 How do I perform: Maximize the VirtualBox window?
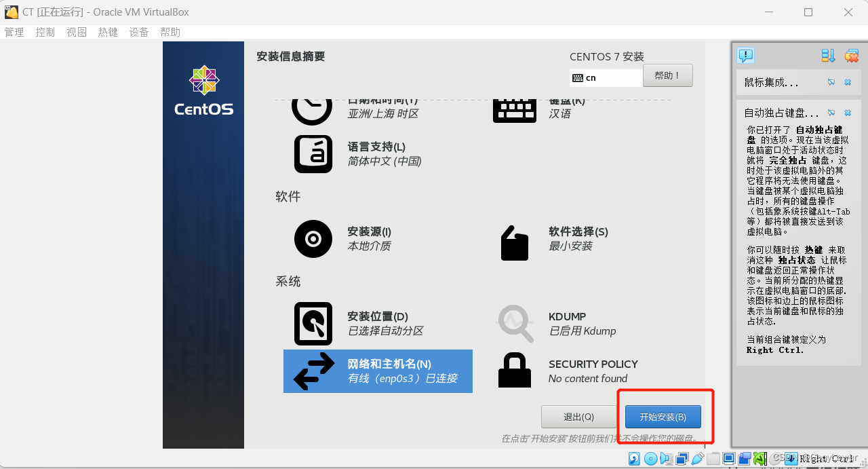808,12
